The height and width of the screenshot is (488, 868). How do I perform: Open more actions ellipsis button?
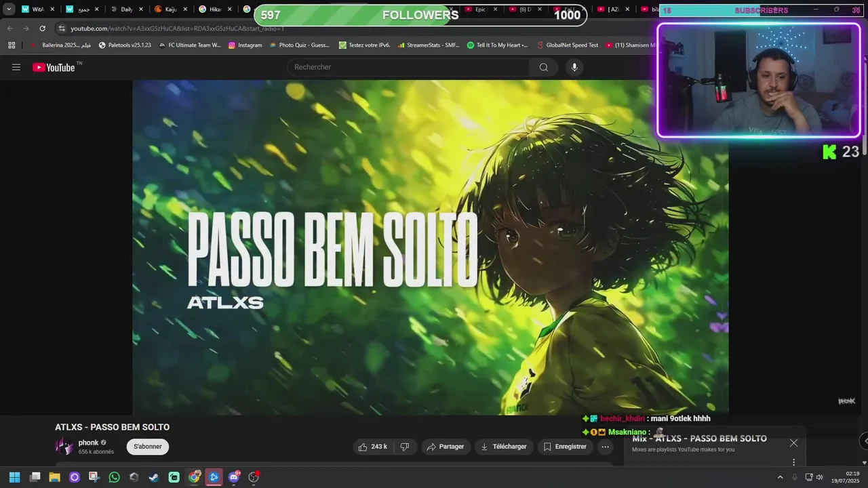click(606, 447)
